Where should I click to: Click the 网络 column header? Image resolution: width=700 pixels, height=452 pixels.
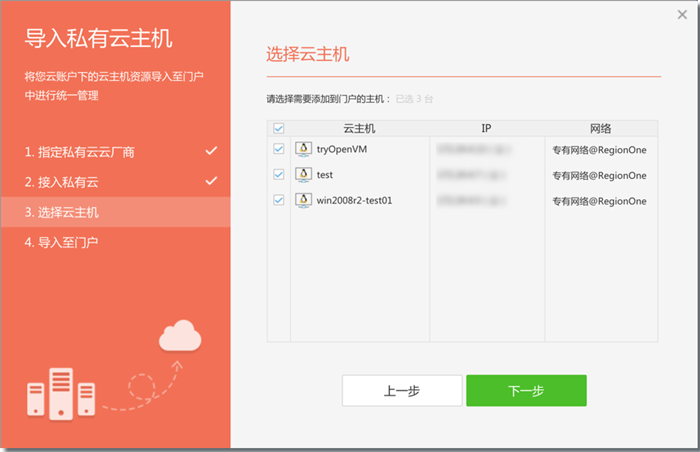coord(600,129)
